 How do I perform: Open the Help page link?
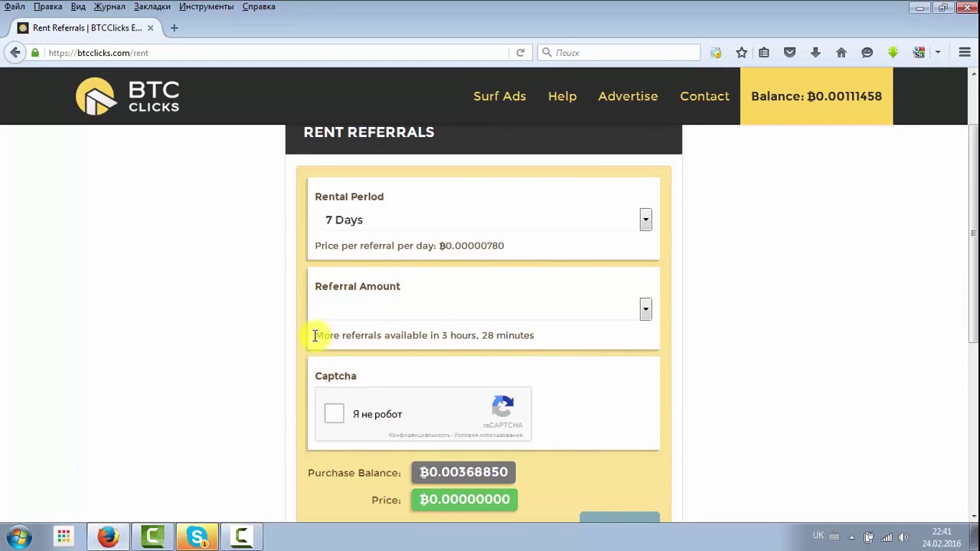562,96
